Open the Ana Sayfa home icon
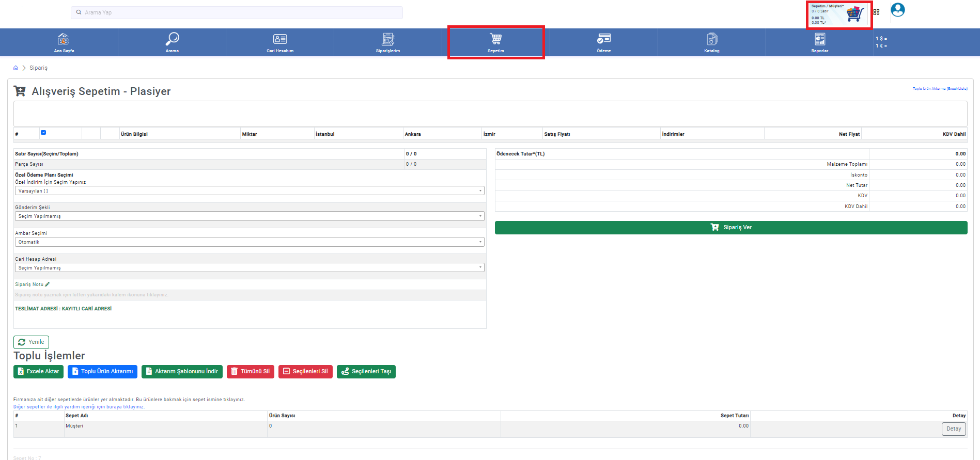 pos(64,40)
